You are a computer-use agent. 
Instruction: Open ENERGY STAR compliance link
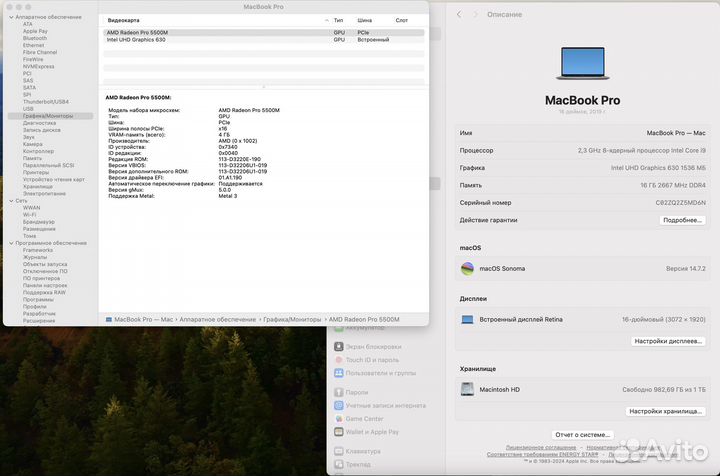(542, 454)
